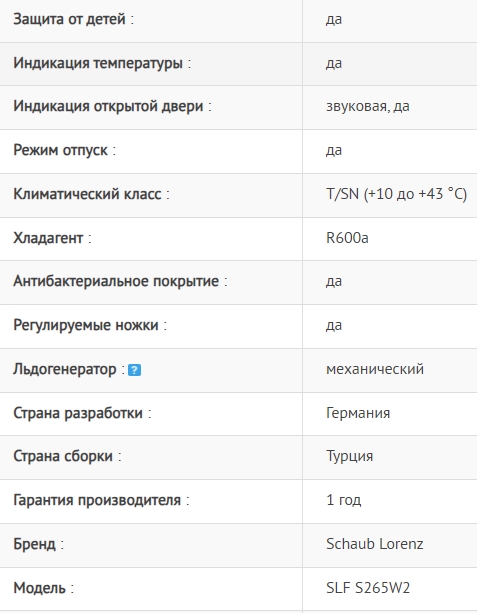
Task: Select the Хладагент row label
Action: 48,238
